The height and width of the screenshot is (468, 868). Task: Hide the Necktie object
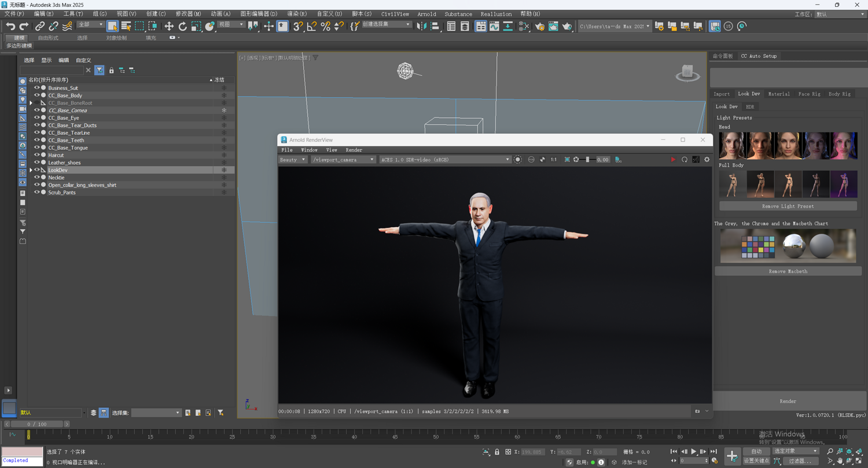click(x=36, y=178)
